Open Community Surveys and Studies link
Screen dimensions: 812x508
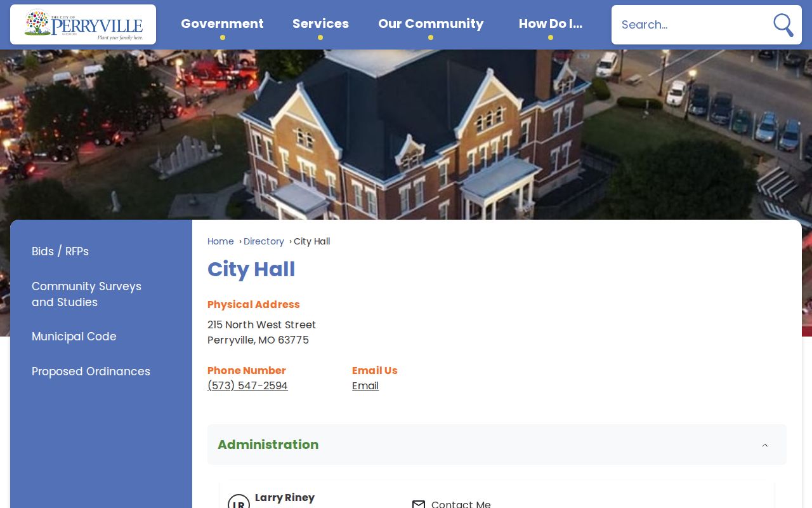click(86, 294)
